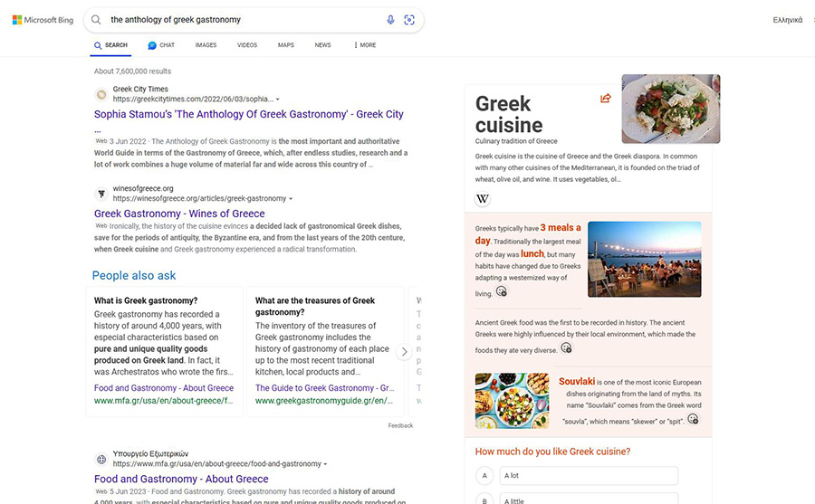This screenshot has width=815, height=504.
Task: Switch to the Images tab
Action: click(x=206, y=45)
